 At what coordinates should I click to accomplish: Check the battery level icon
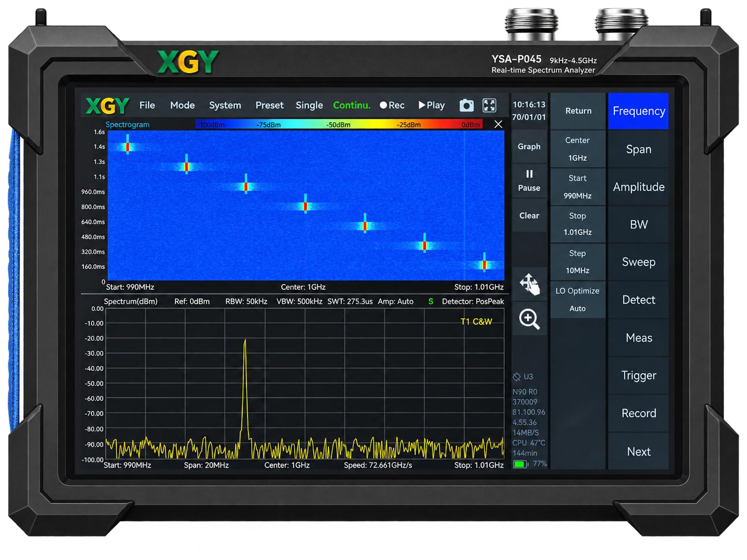(520, 464)
